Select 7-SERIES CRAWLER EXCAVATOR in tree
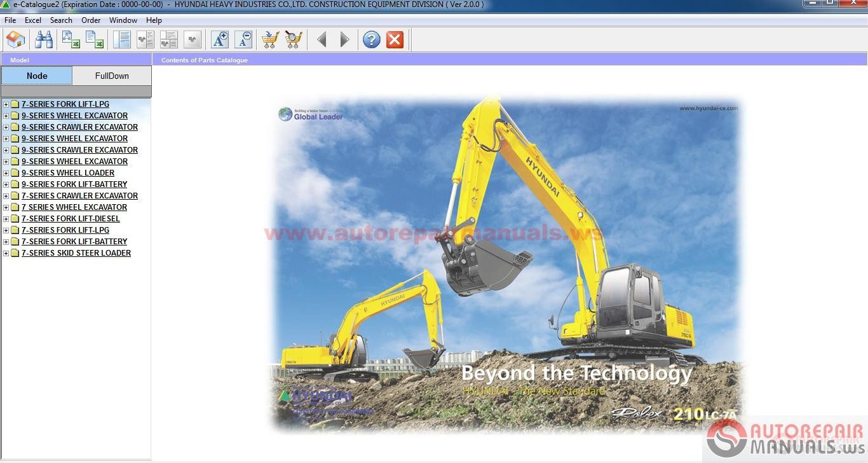The image size is (868, 463). [79, 196]
